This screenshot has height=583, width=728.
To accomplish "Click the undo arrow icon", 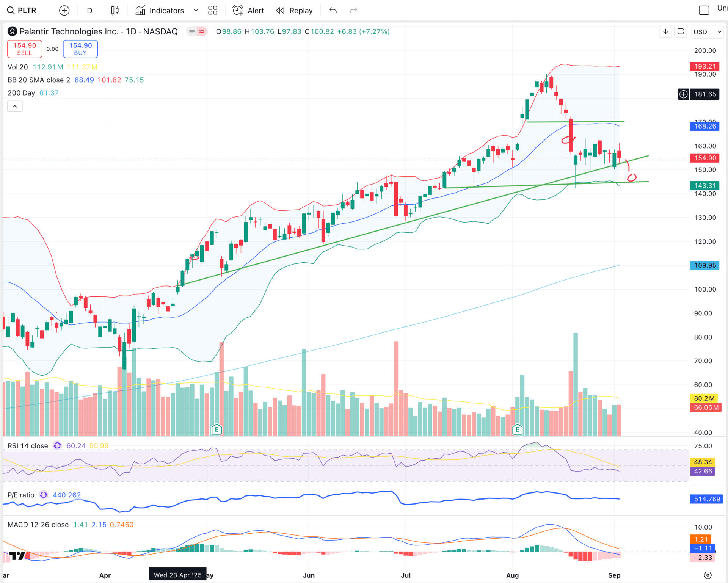I will [x=333, y=11].
